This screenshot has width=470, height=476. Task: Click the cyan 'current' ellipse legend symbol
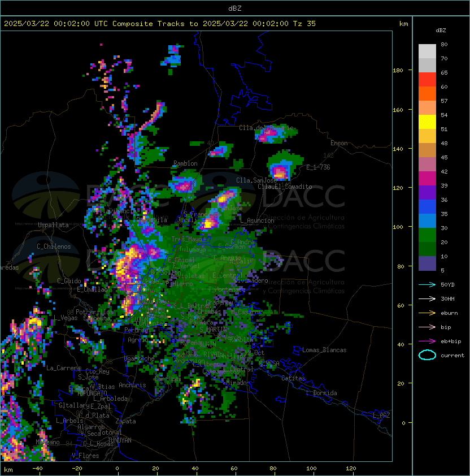(427, 355)
